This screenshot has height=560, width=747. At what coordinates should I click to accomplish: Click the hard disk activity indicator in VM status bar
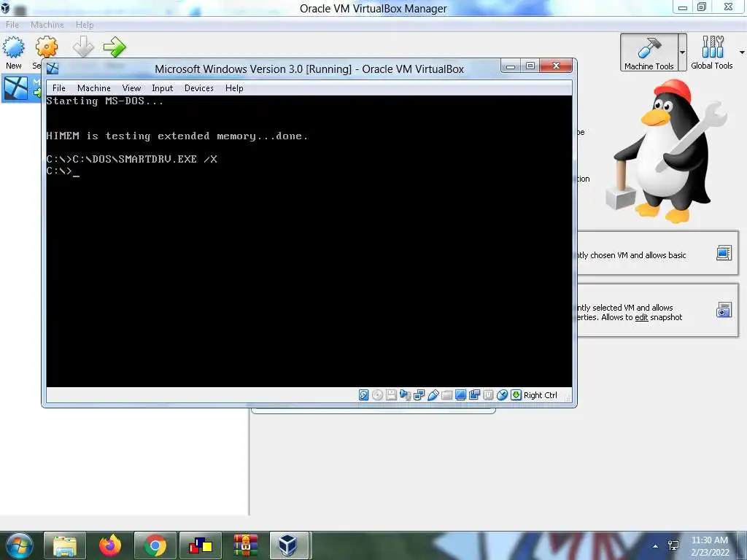[363, 394]
